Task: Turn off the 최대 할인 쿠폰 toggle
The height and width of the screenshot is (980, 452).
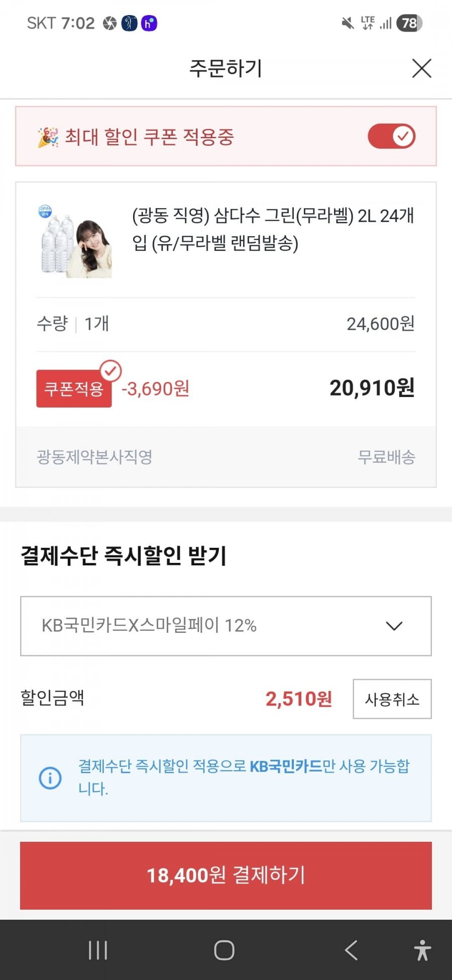Action: point(392,136)
